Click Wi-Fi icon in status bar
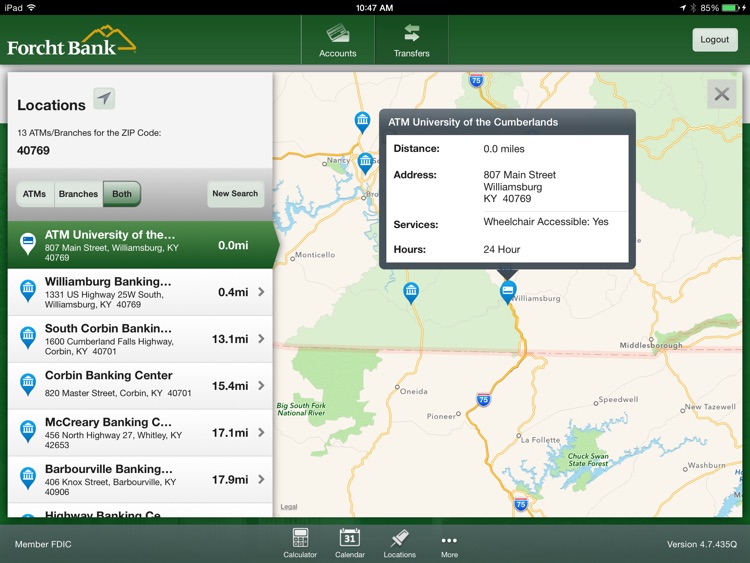Image resolution: width=750 pixels, height=563 pixels. 32,7
